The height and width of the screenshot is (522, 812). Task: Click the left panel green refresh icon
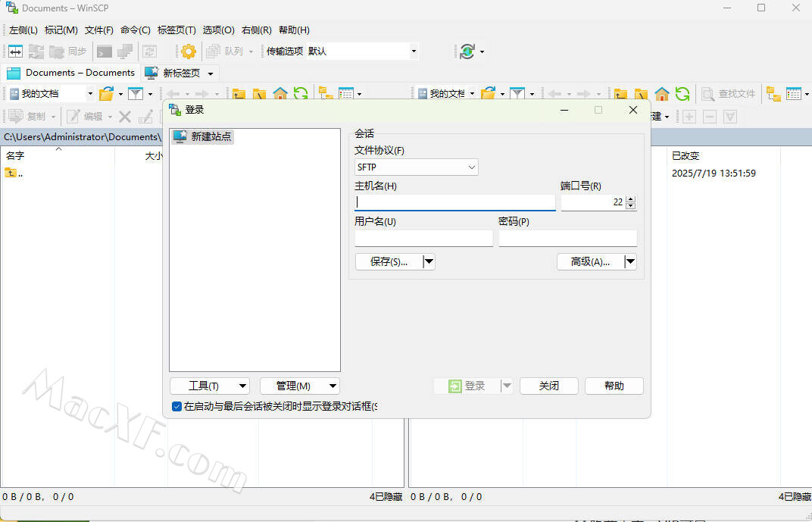tap(301, 94)
